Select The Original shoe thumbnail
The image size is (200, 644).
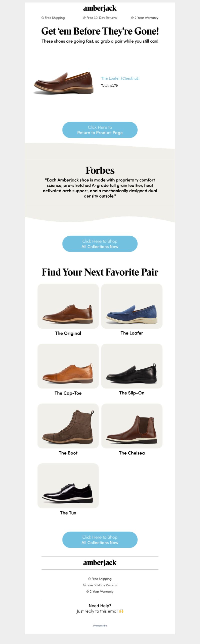point(68,306)
